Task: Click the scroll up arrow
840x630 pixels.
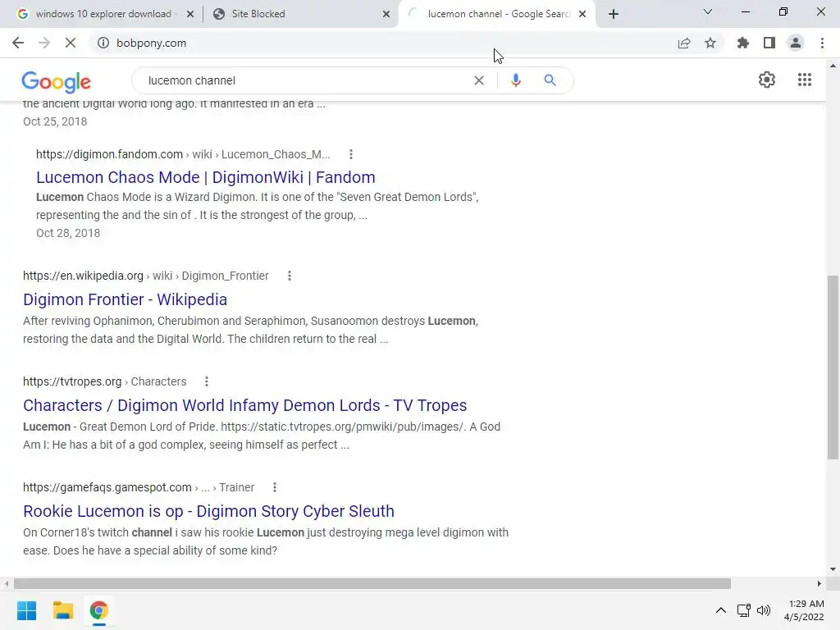Action: click(833, 66)
